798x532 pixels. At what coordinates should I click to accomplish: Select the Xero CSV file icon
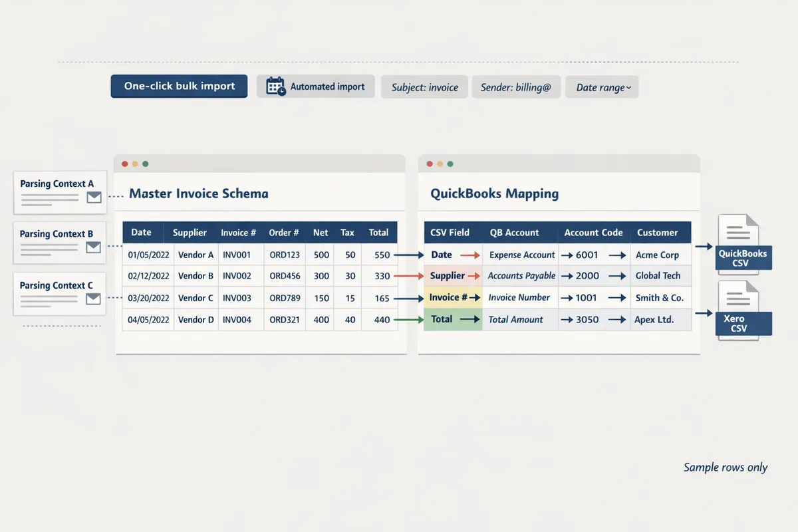pos(743,310)
